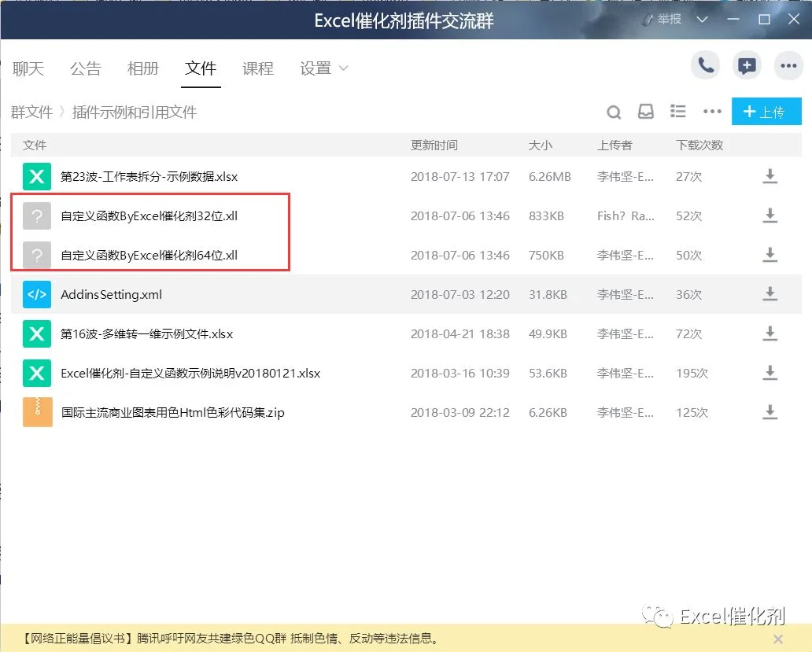This screenshot has width=812, height=652.
Task: Switch to the 聊天 tab
Action: 28,68
